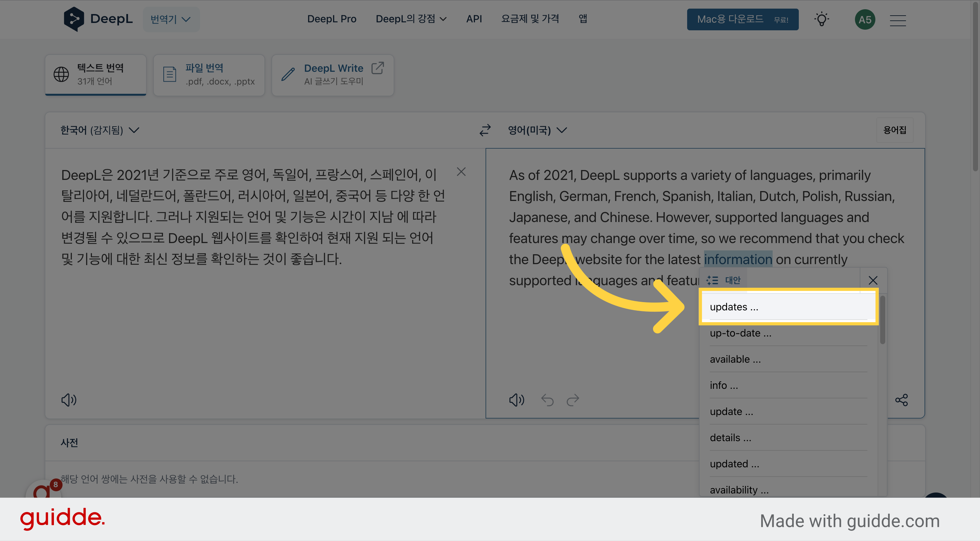This screenshot has height=541, width=980.
Task: Close the alternatives popup
Action: point(873,280)
